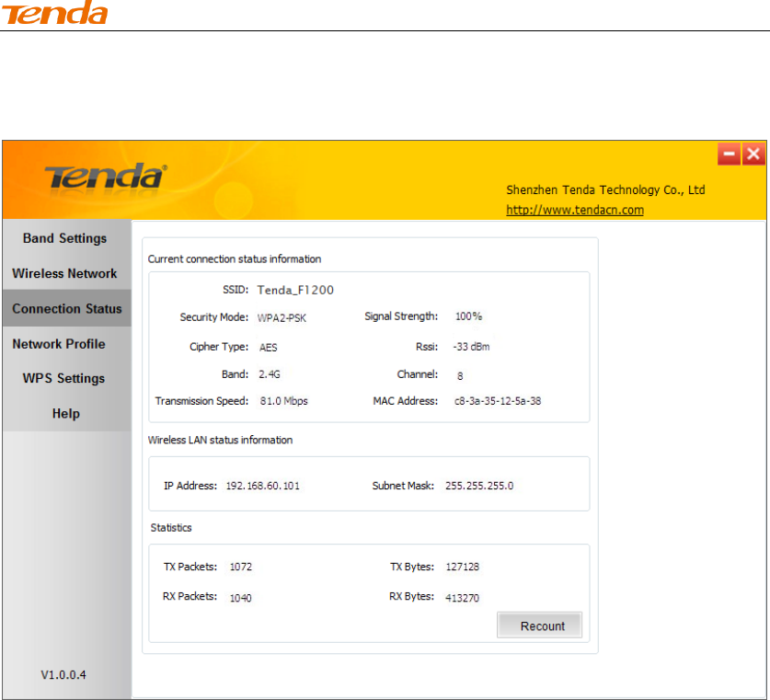The width and height of the screenshot is (770, 700).
Task: Click the AES cipher type value
Action: (x=268, y=348)
